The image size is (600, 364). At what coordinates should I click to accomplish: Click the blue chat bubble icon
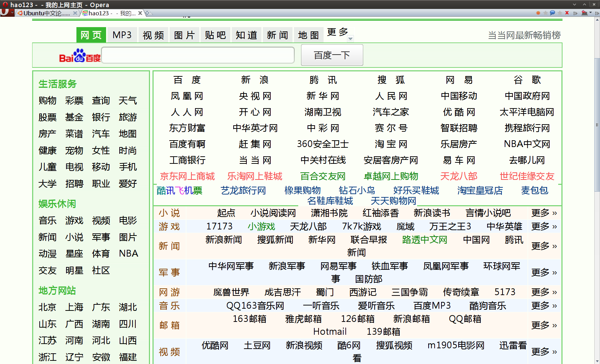coord(552,13)
